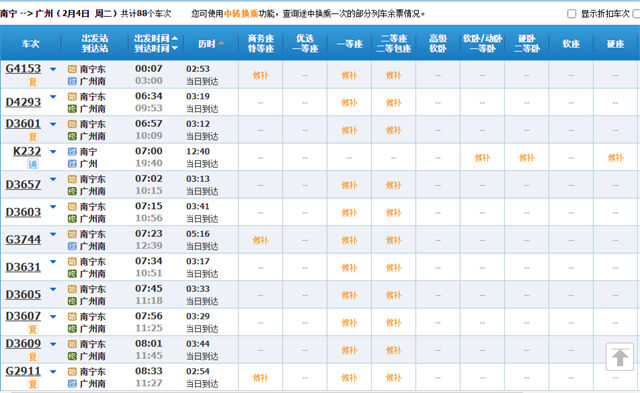Click 候补 for G4153 business class seat
640x393 pixels.
click(x=260, y=75)
